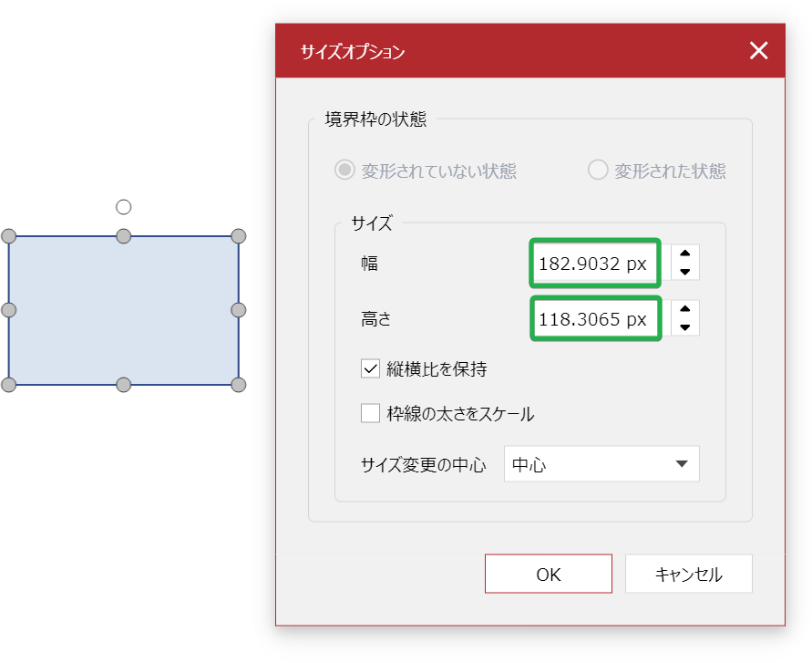Click the 幅 width input field
This screenshot has width=812, height=663.
pyautogui.click(x=595, y=264)
